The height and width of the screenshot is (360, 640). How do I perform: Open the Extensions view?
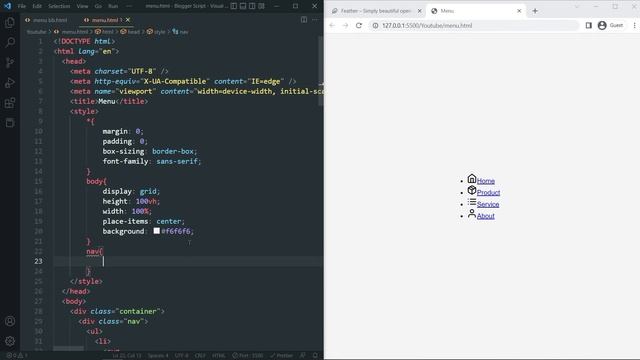(x=10, y=102)
